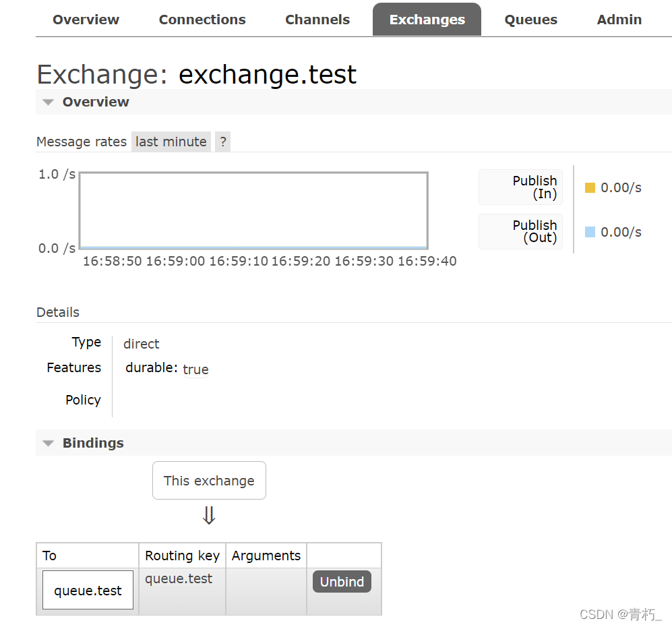The image size is (672, 627).
Task: Collapse the Overview section triangle
Action: coord(48,102)
